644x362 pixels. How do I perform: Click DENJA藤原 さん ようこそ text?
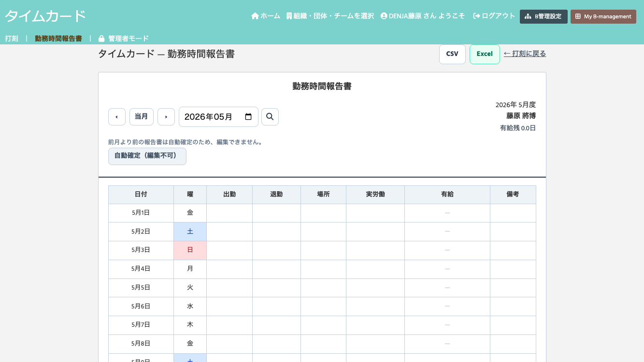pos(427,16)
